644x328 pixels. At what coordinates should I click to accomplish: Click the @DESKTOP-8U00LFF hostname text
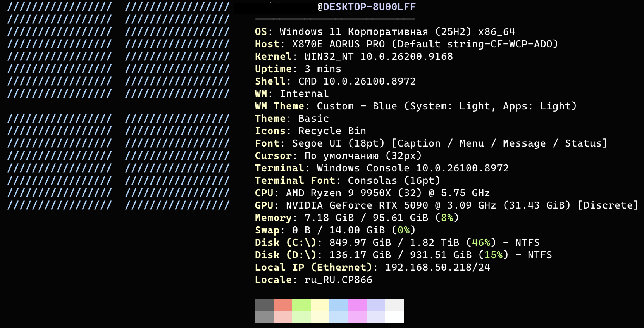[366, 7]
